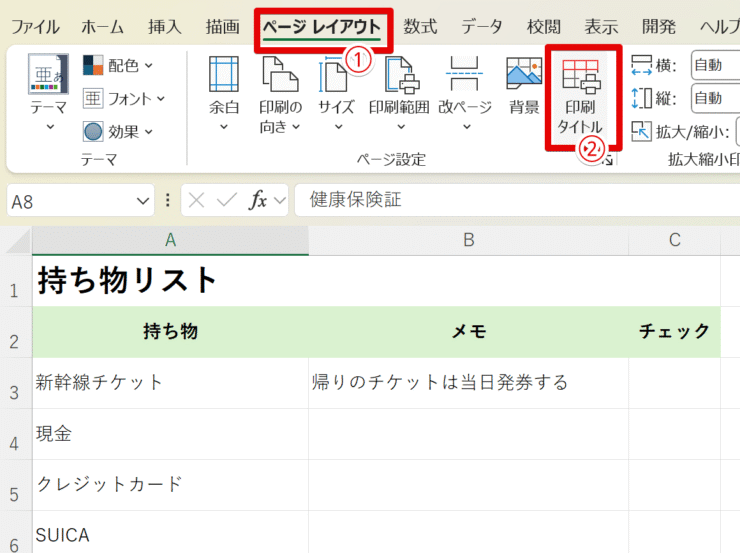740x553 pixels.
Task: Switch to the ホーム tab
Action: pos(102,27)
